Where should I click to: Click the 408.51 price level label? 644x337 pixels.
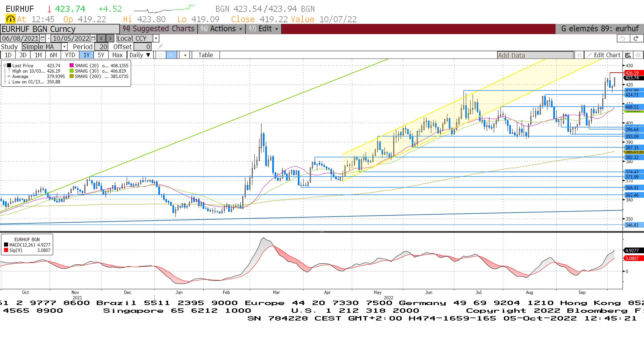(x=634, y=107)
